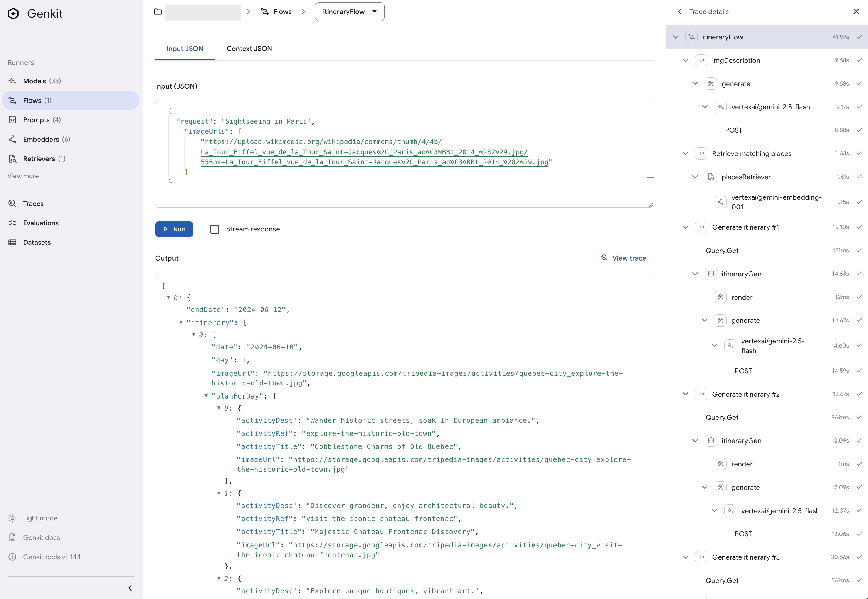Click the project folder icon in breadcrumb

coord(158,12)
